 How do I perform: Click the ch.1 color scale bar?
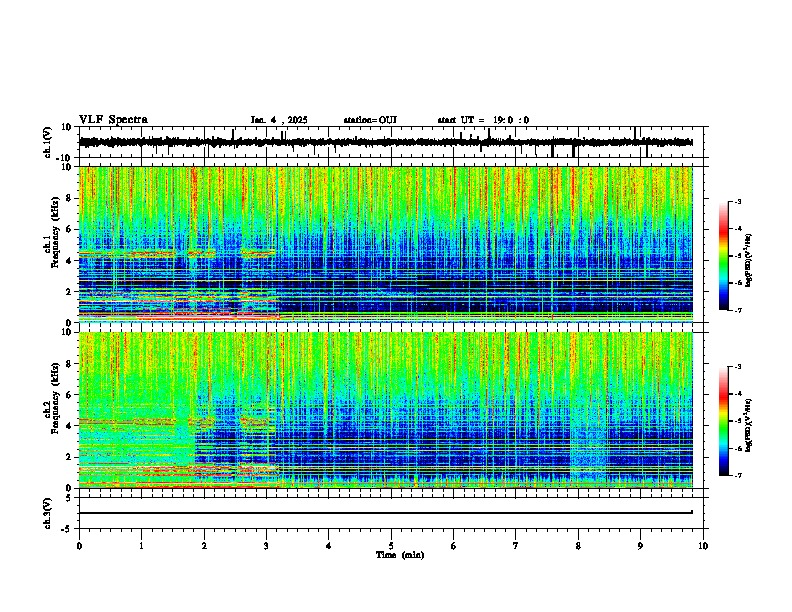(724, 255)
